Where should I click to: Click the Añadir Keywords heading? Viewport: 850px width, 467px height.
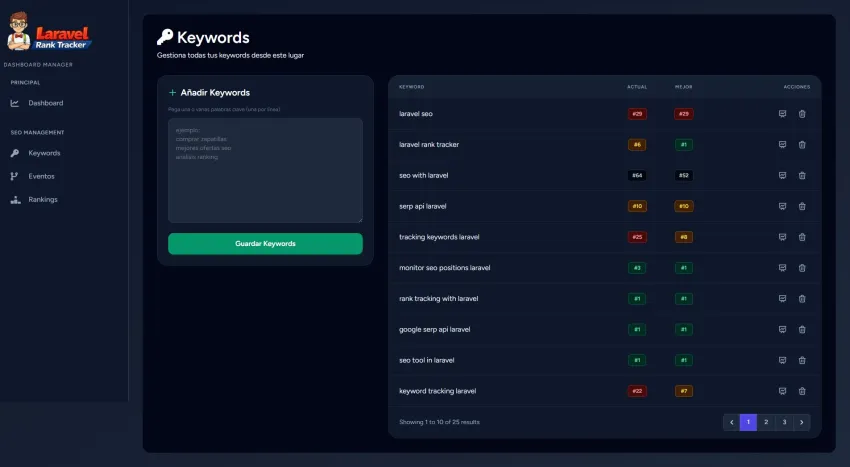tap(215, 93)
